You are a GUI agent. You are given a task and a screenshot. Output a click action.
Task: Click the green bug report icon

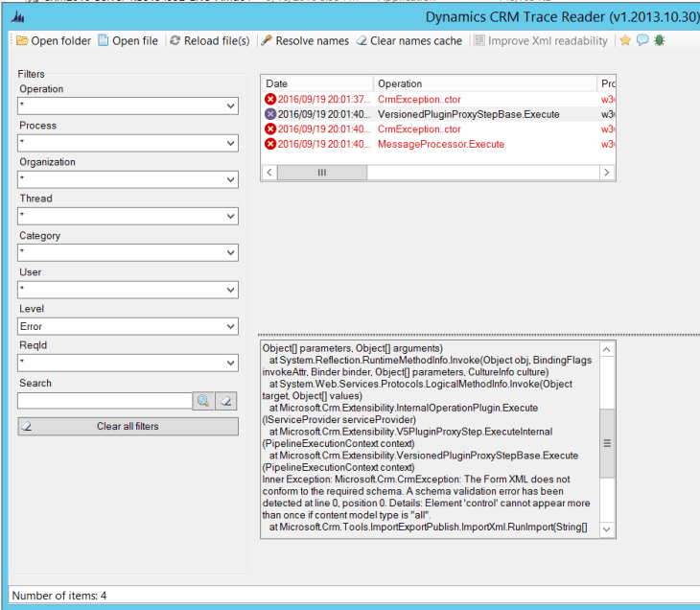[659, 40]
